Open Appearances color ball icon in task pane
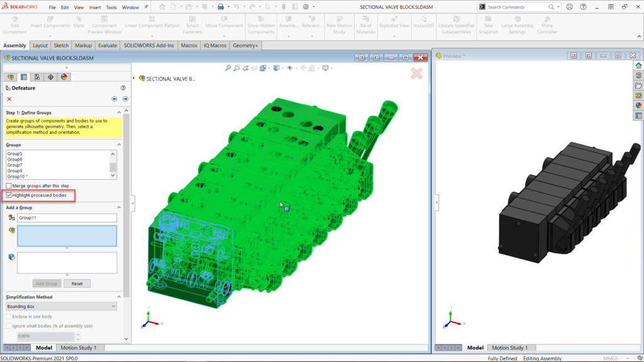The image size is (644, 362). point(638,106)
